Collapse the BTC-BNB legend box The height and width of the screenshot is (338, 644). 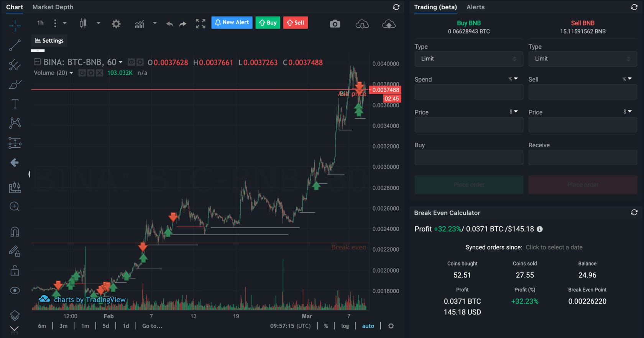37,62
